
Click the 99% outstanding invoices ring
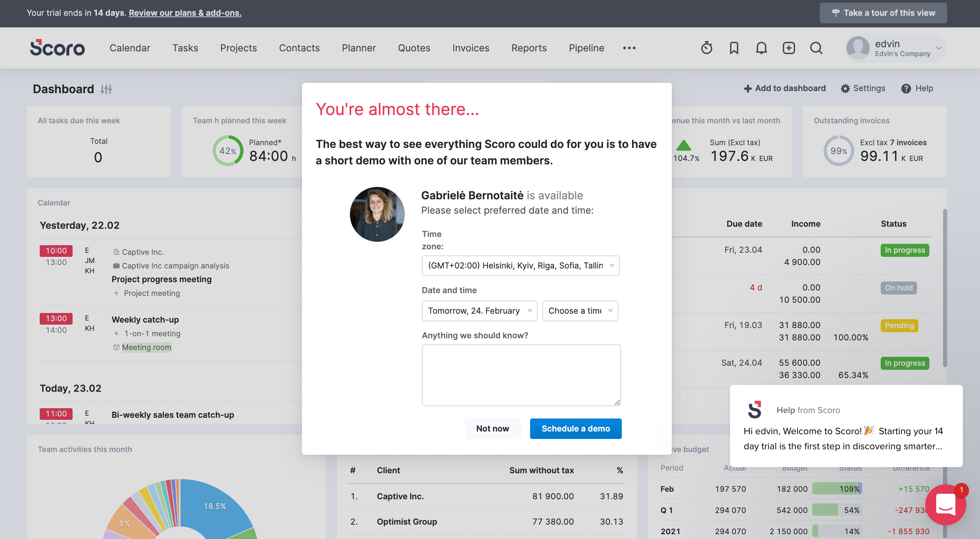(x=839, y=151)
